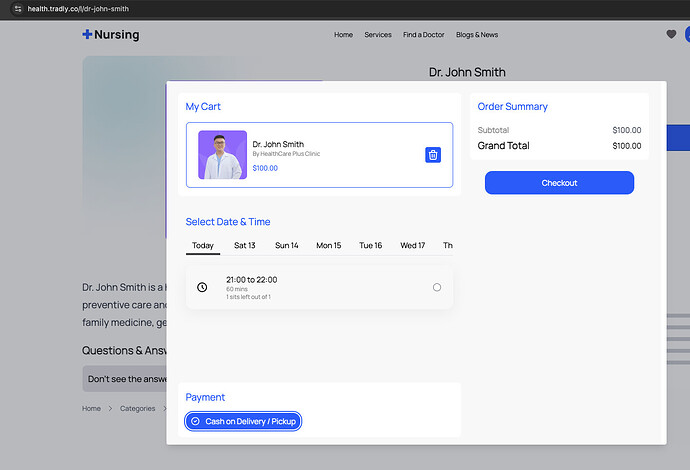Viewport: 690px width, 470px height.
Task: Choose Tue 16 date tab
Action: 371,245
